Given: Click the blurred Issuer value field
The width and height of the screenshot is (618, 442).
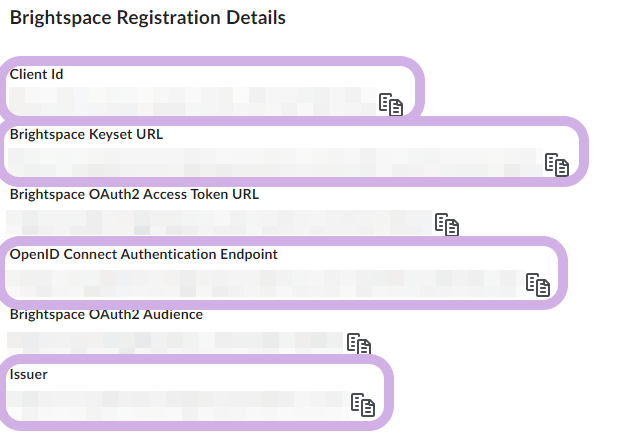Looking at the screenshot, I should (x=177, y=405).
